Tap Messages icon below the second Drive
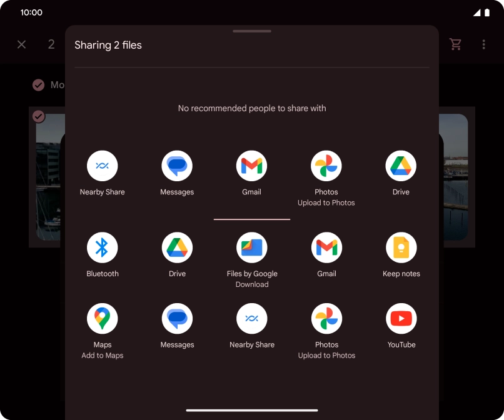Viewport: 504px width, 420px height. 177,319
